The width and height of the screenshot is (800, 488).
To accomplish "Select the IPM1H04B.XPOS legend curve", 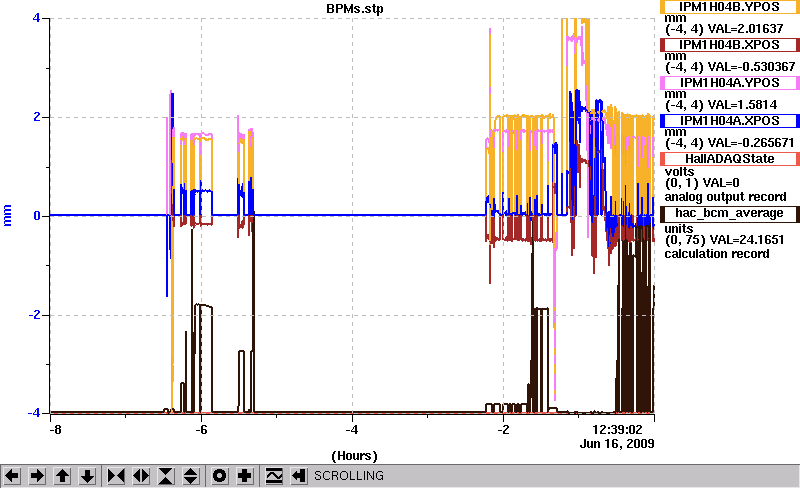I will 730,44.
